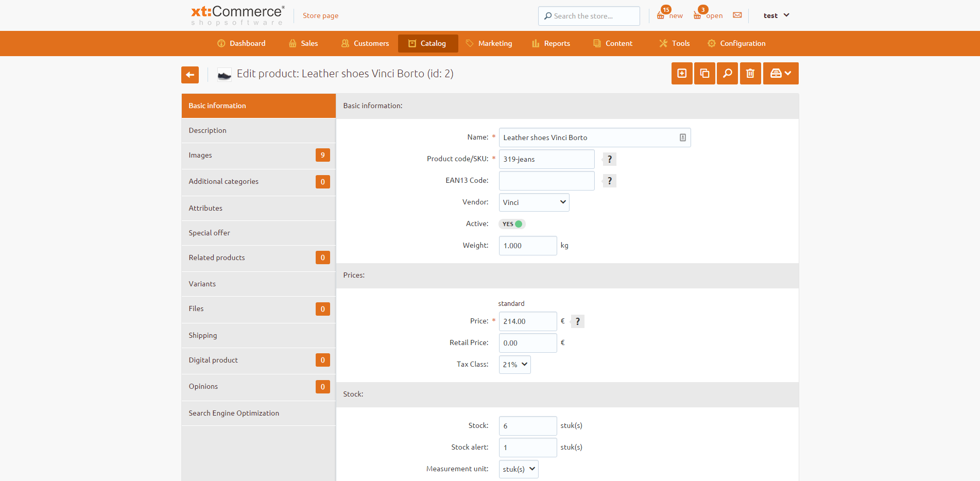The width and height of the screenshot is (980, 481).
Task: Toggle the Active switch to NO
Action: pyautogui.click(x=511, y=224)
